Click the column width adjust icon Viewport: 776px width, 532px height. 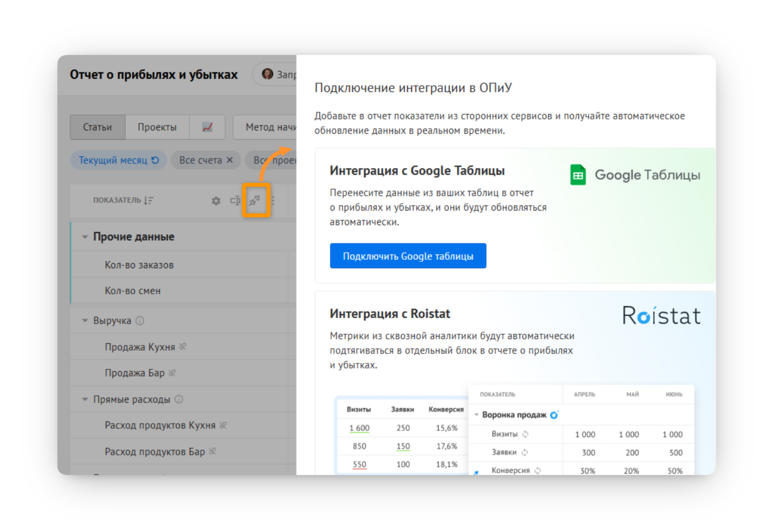[235, 200]
